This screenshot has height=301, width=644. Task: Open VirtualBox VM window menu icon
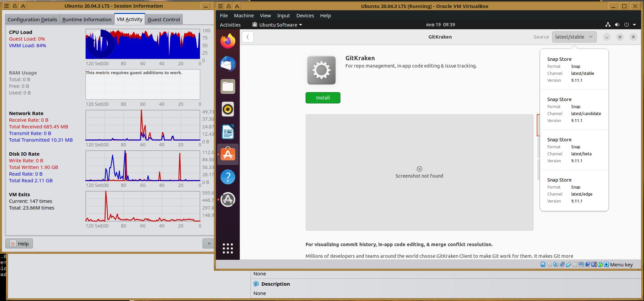[220, 6]
